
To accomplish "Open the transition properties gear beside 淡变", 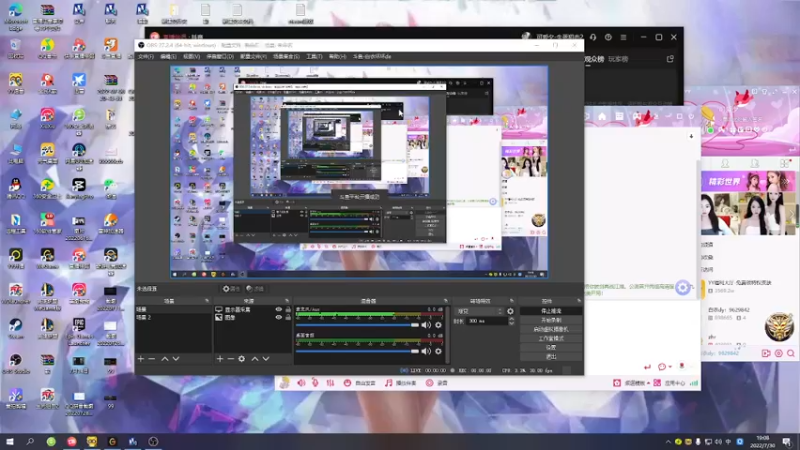I will tap(510, 311).
